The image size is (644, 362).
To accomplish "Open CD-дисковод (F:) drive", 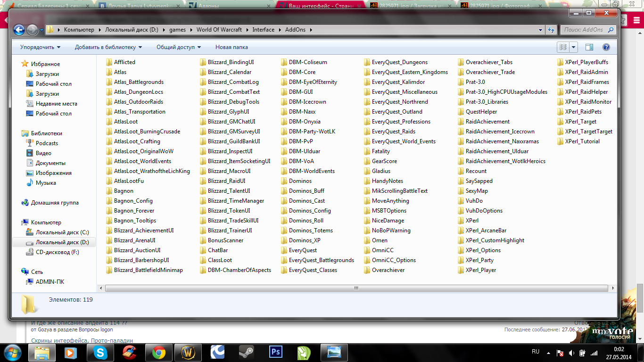I will (x=52, y=252).
